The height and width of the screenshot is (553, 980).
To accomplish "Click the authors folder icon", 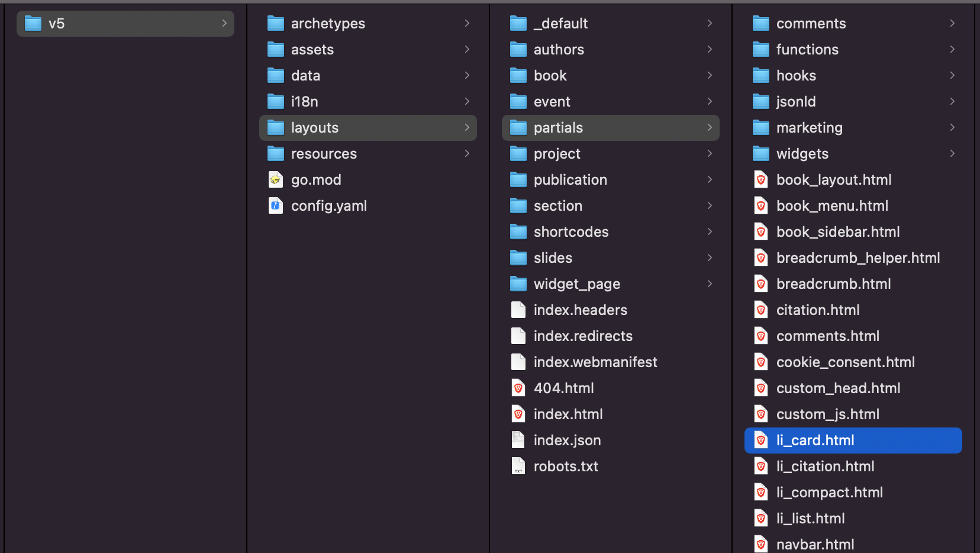I will tap(518, 50).
